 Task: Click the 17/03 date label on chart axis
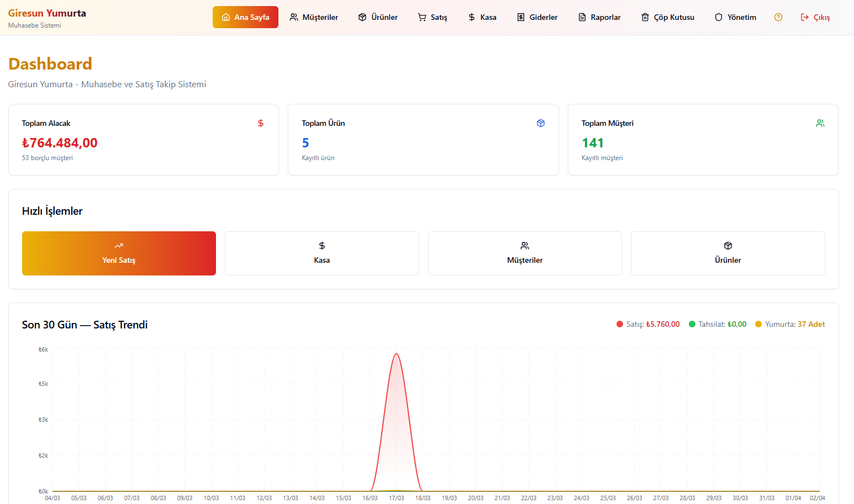pos(397,498)
